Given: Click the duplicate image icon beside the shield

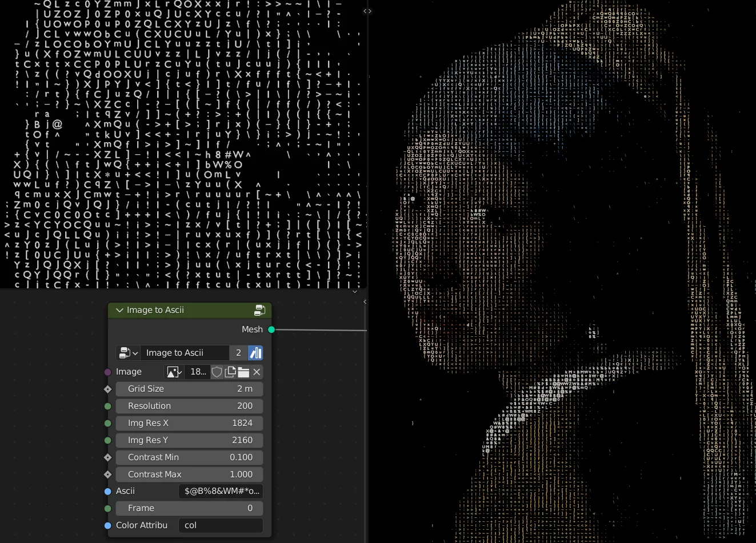Looking at the screenshot, I should pyautogui.click(x=231, y=372).
